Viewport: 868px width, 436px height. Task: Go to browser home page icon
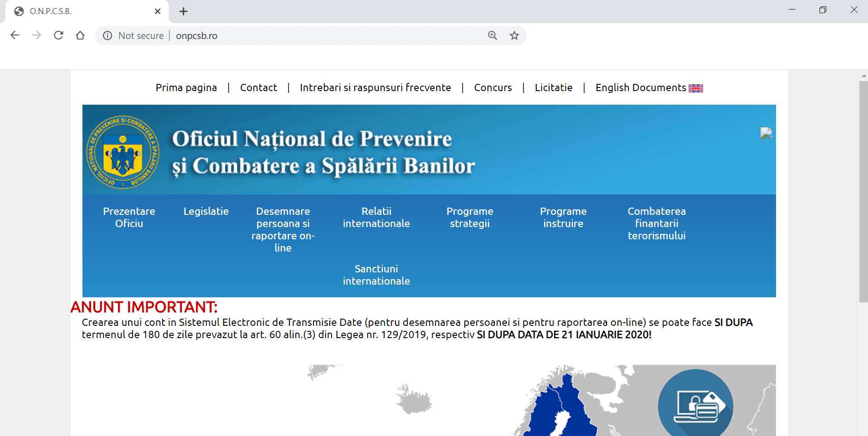tap(80, 35)
